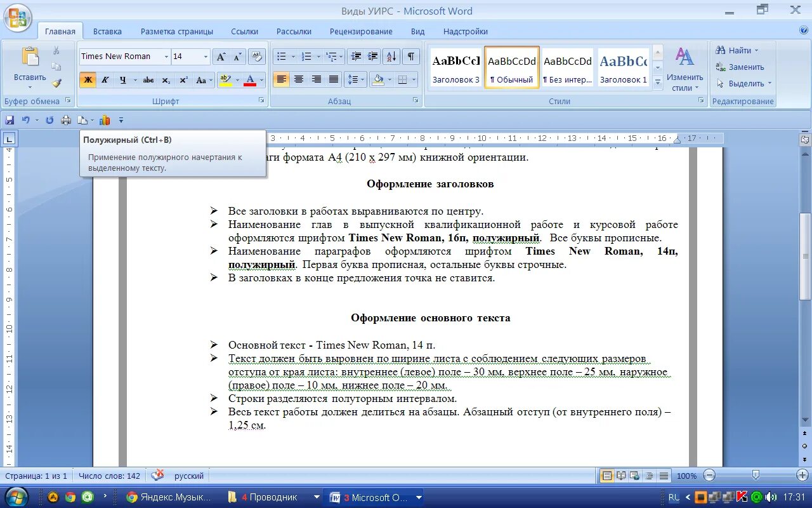Open the Change Case (Аа) dropdown
812x508 pixels.
(204, 80)
